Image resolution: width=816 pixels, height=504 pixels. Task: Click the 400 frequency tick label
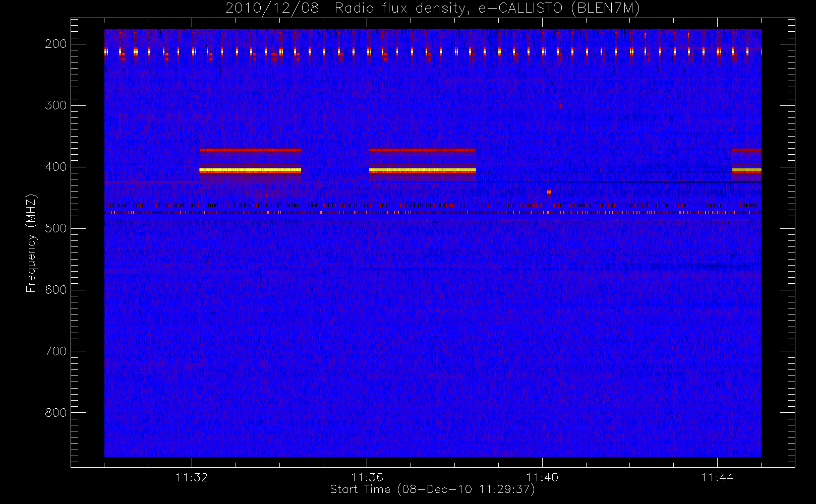[x=56, y=167]
